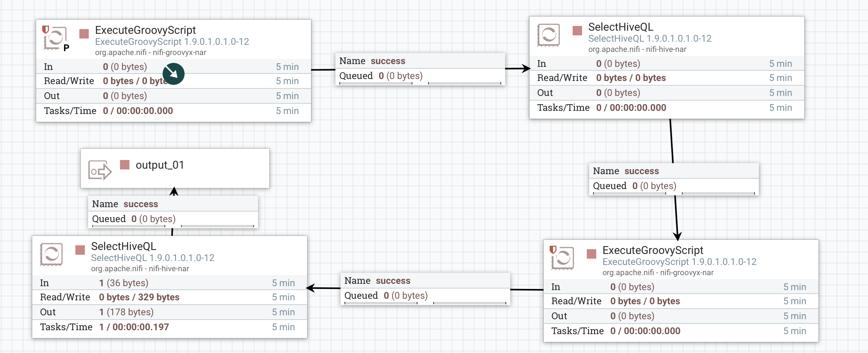Select title of SelectHiveQL with zero tasks

pyautogui.click(x=621, y=27)
